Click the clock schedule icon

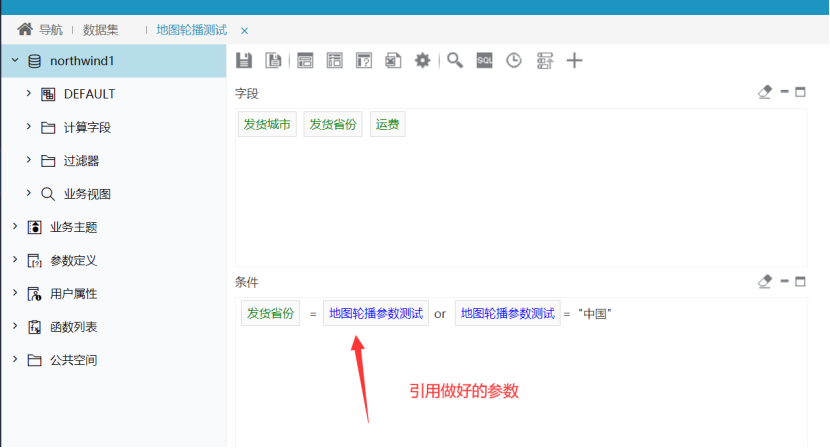513,60
